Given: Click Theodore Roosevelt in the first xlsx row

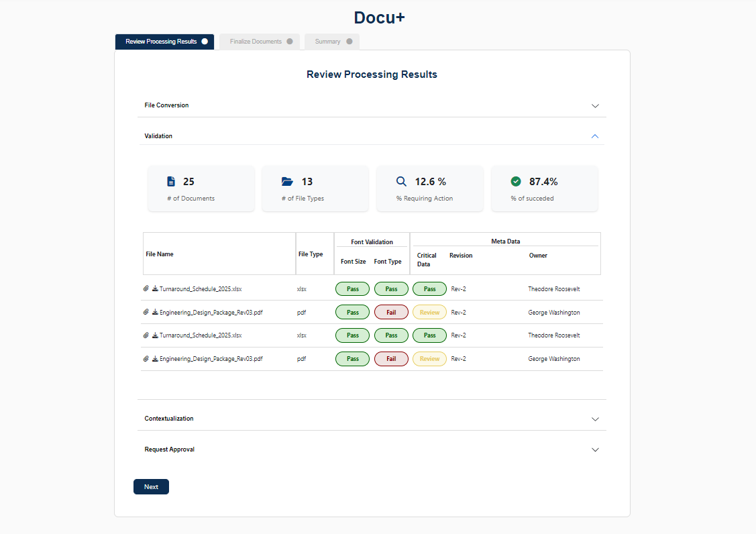Looking at the screenshot, I should click(x=554, y=289).
